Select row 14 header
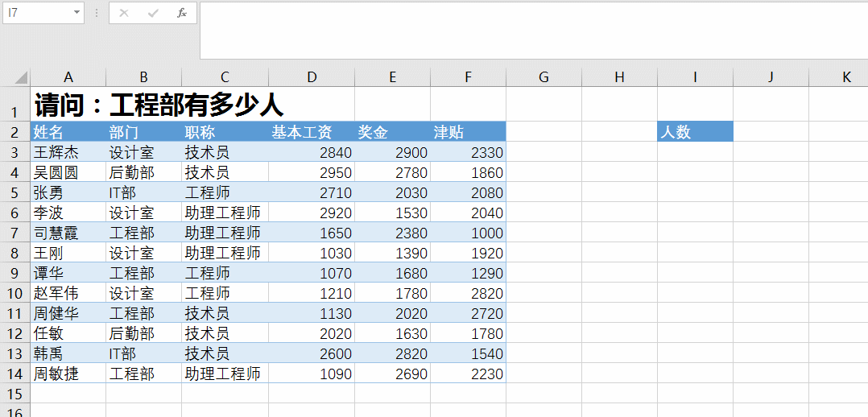The height and width of the screenshot is (417, 868). point(14,374)
